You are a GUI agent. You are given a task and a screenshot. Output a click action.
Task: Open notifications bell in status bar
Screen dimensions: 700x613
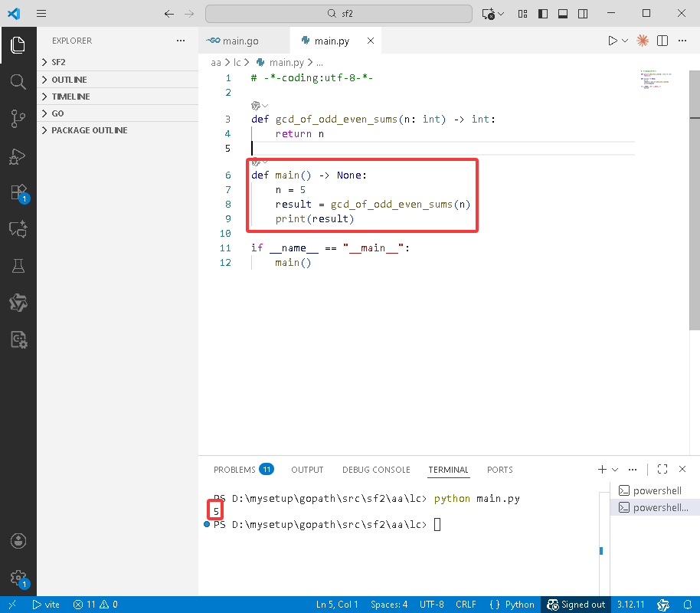tap(688, 605)
